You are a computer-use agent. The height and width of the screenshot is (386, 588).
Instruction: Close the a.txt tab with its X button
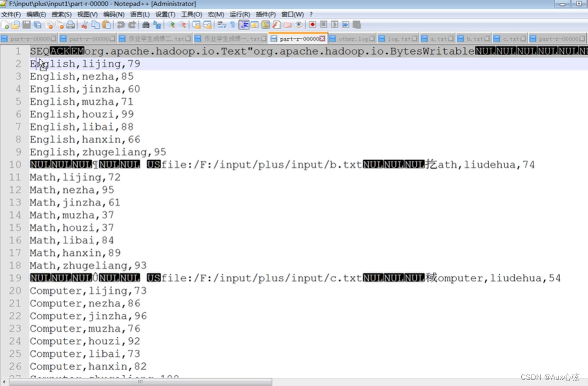coord(450,39)
